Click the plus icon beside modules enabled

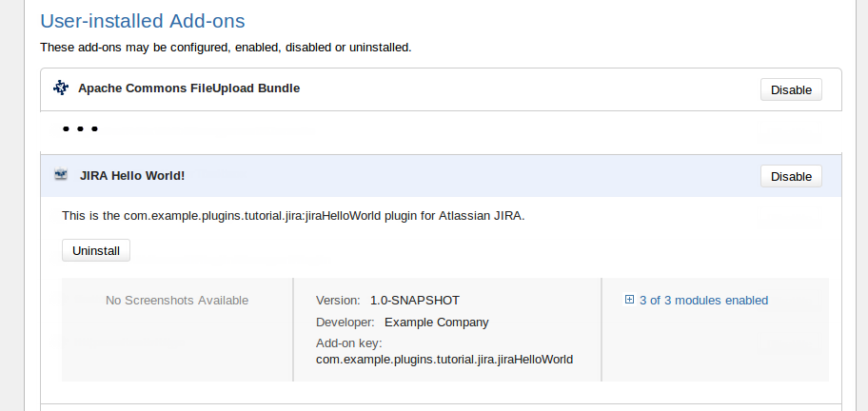(629, 300)
